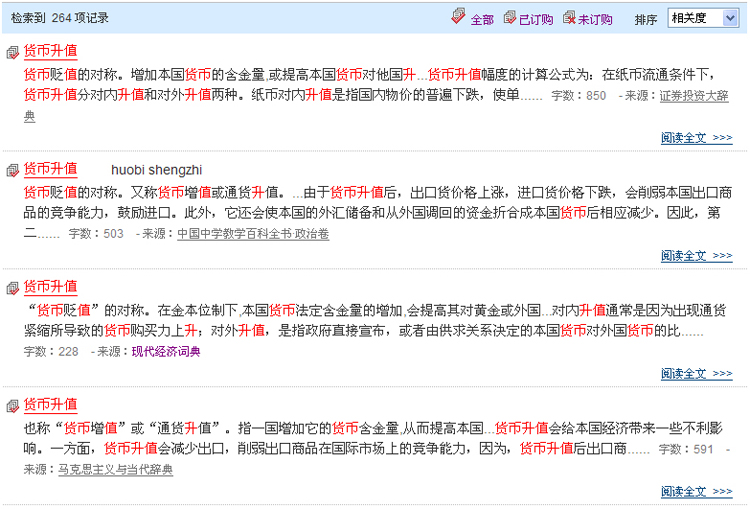Screen dimensions: 750x509
Task: Click the text 检索到 264 项记录
Action: click(60, 18)
